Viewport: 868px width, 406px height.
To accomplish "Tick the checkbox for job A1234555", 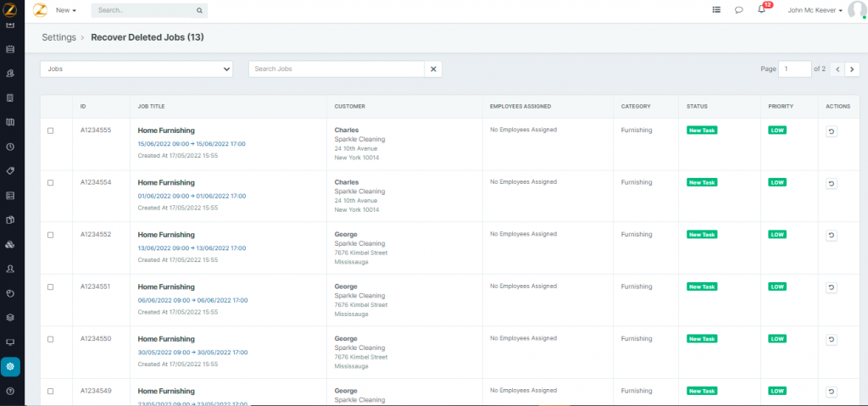I will point(50,131).
